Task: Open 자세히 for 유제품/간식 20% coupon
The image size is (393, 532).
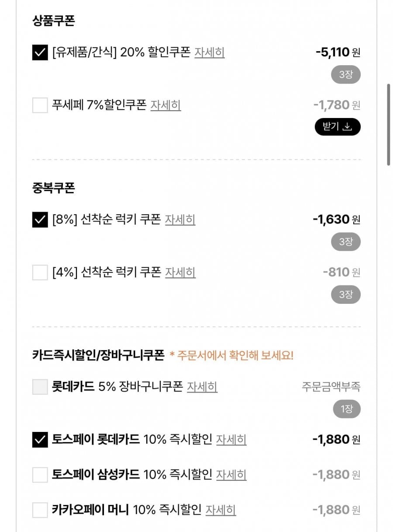Action: (210, 53)
